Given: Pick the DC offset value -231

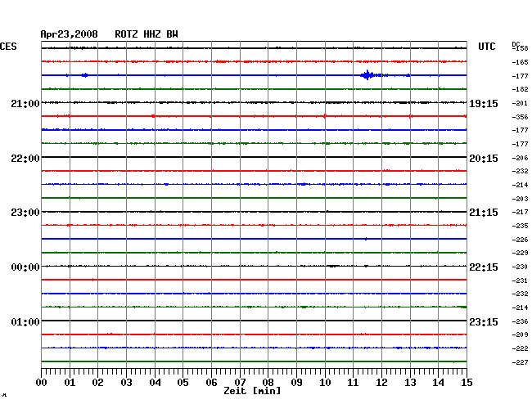Looking at the screenshot, I should point(520,281).
